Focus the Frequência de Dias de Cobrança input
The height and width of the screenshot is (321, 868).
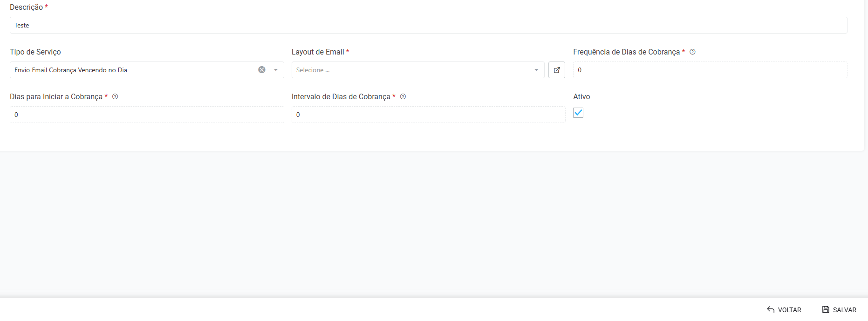(710, 70)
